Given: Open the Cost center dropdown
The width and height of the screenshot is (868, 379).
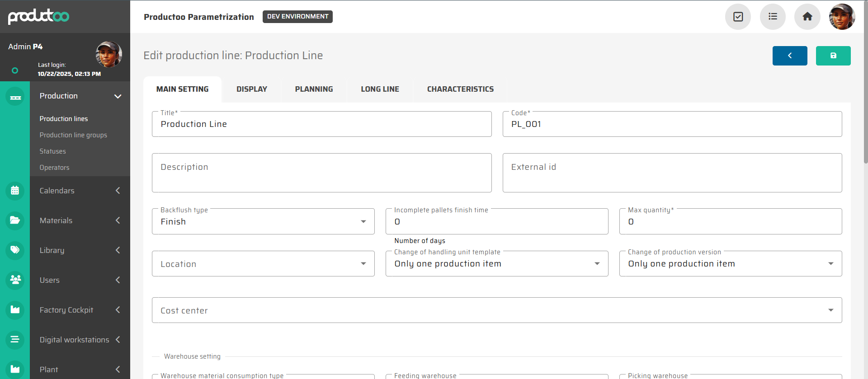Looking at the screenshot, I should pyautogui.click(x=496, y=310).
